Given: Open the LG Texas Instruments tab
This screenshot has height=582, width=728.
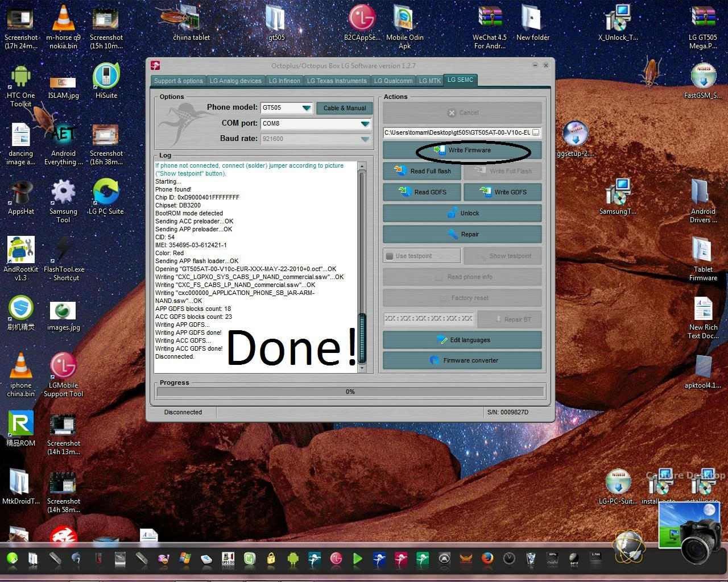Looking at the screenshot, I should point(337,81).
